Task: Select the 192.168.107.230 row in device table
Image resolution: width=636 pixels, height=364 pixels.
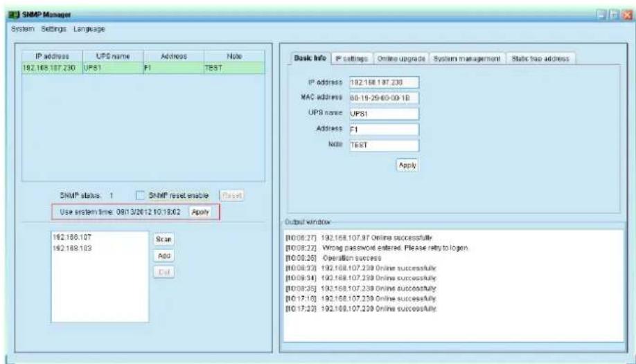Action: click(143, 68)
